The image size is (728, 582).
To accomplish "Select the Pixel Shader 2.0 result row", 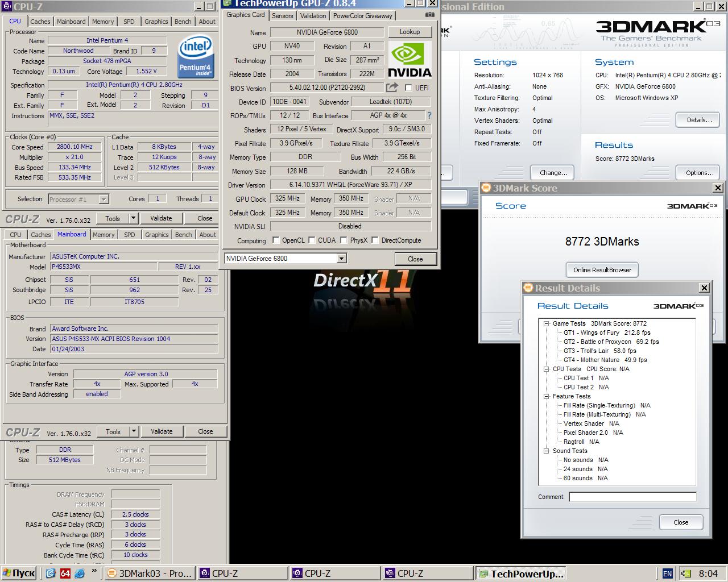I will [x=593, y=433].
